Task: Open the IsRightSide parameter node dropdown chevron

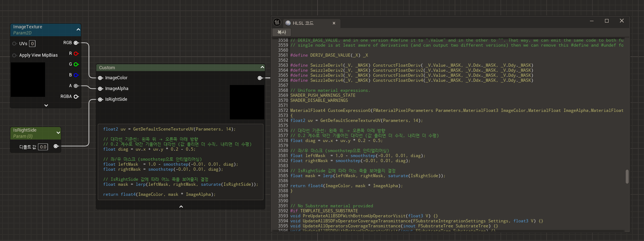Action: 58,133
